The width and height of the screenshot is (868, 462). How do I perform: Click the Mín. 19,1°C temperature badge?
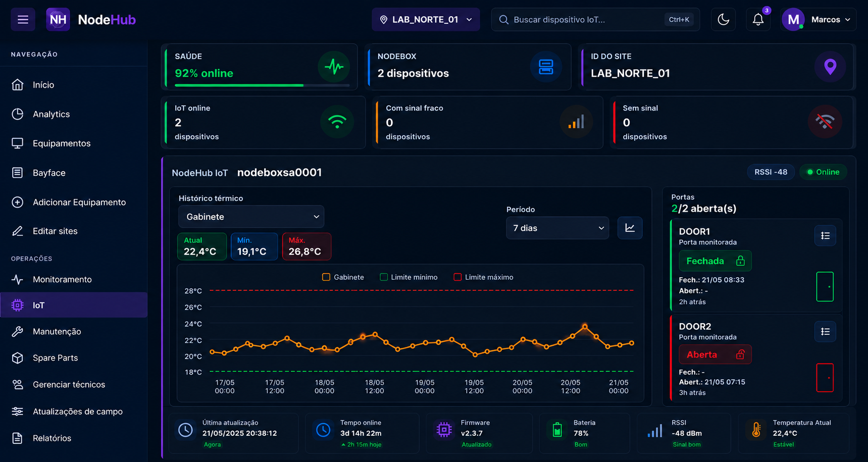(x=254, y=246)
